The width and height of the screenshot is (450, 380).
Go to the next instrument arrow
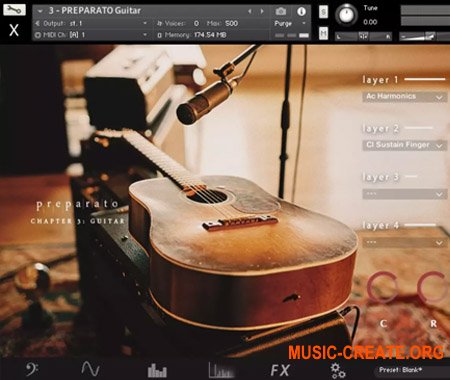(262, 11)
